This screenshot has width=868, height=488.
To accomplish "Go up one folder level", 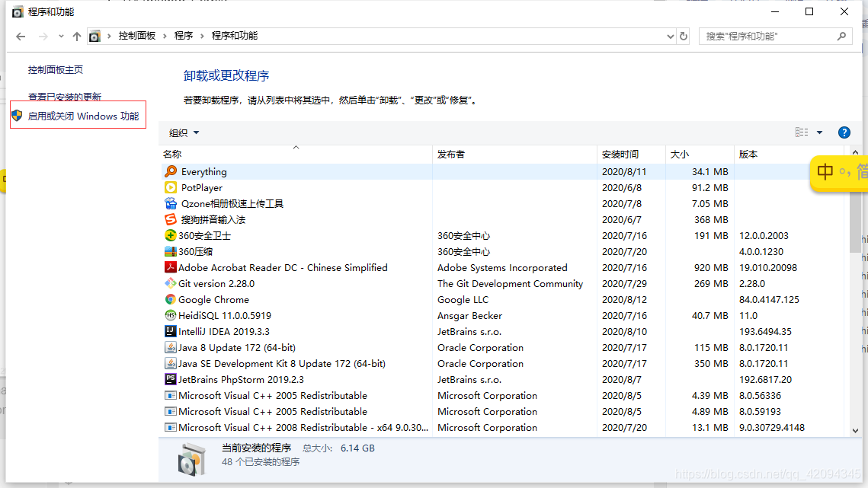I will (x=77, y=37).
